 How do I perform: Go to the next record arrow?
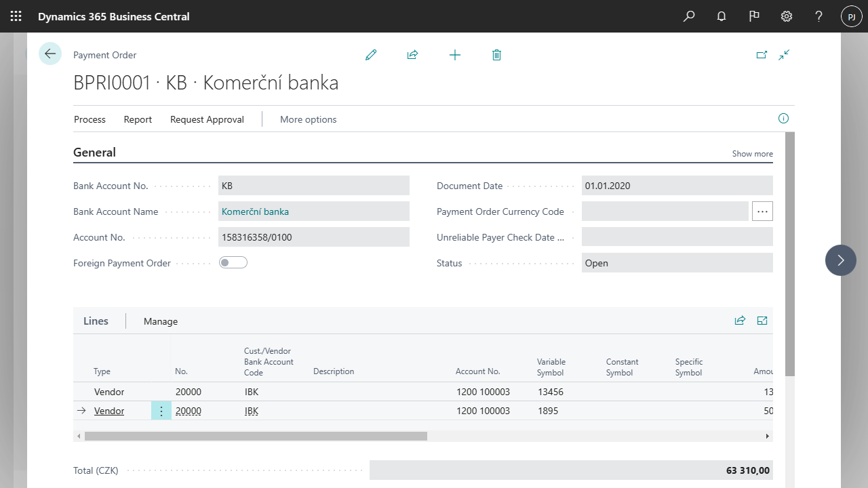pos(841,260)
